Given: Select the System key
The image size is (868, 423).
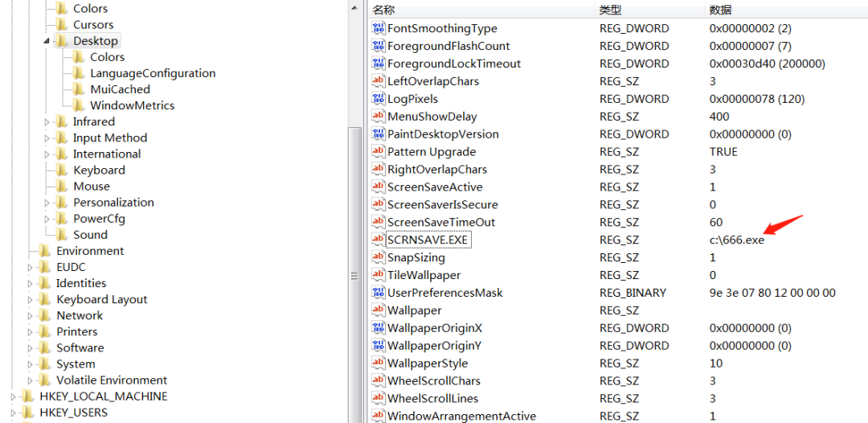Looking at the screenshot, I should pos(76,363).
